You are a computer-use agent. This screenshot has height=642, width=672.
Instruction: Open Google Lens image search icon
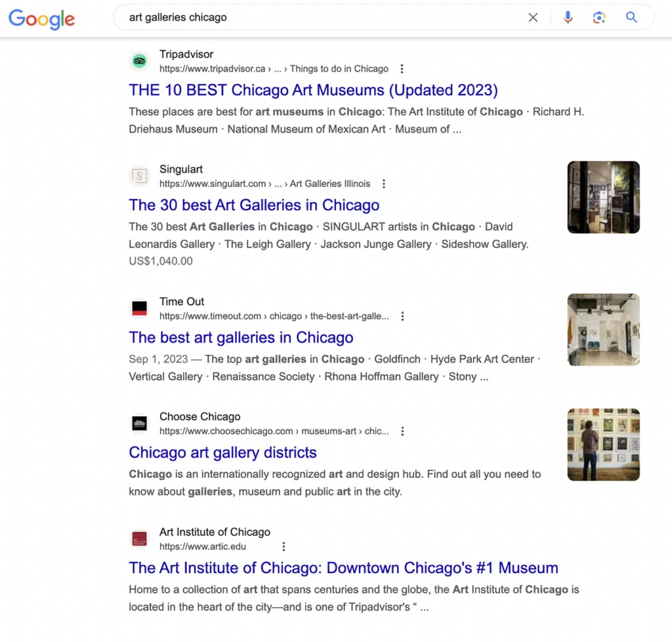tap(598, 18)
